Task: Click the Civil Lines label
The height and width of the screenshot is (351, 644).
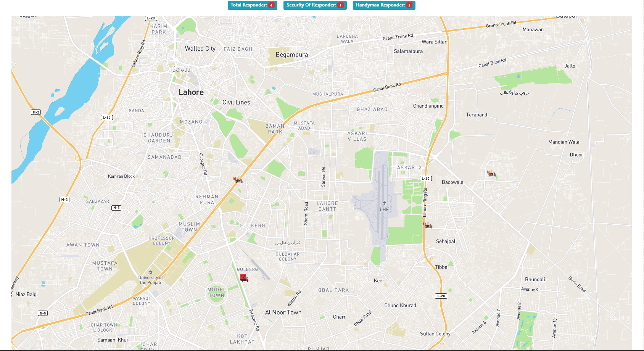Action: pyautogui.click(x=236, y=102)
